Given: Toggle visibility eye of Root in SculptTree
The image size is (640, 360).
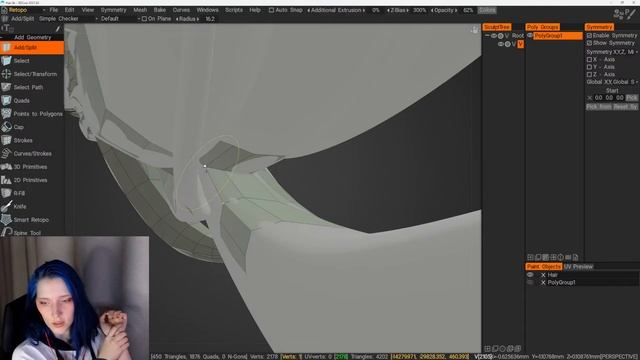Looking at the screenshot, I should point(494,36).
